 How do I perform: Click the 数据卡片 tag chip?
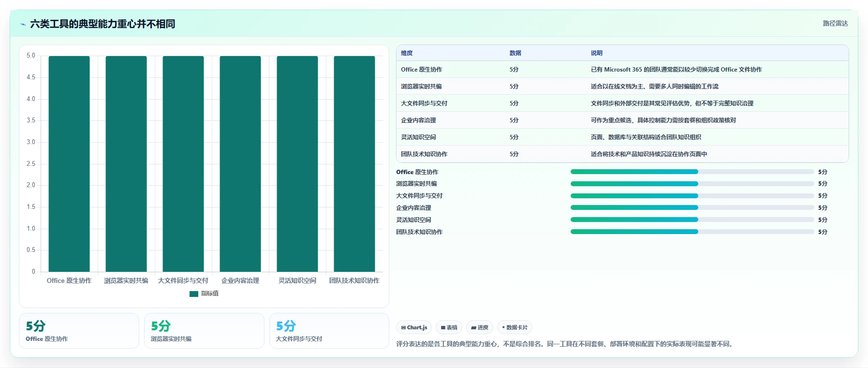tap(515, 327)
